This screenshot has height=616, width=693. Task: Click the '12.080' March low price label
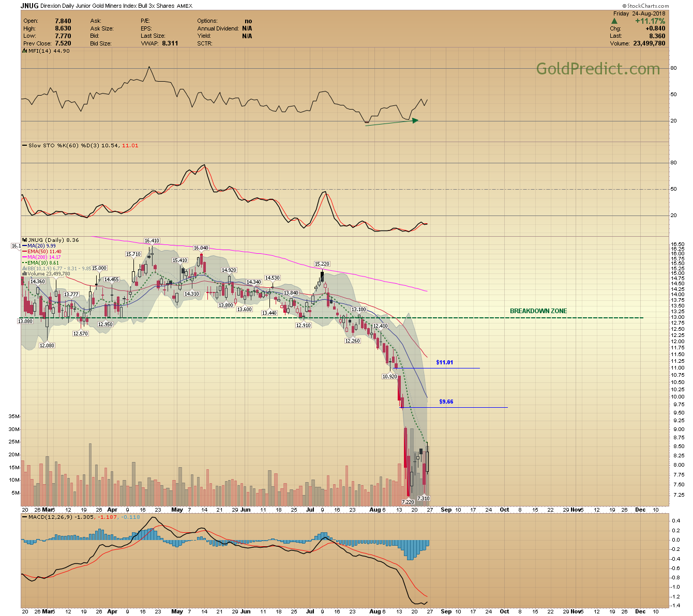tap(47, 346)
